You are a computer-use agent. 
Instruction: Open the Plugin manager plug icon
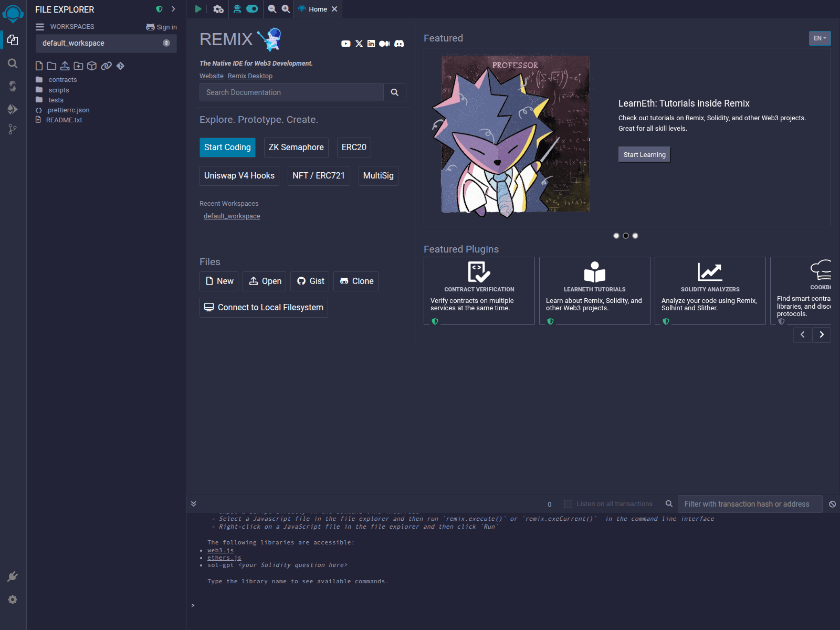(x=13, y=576)
